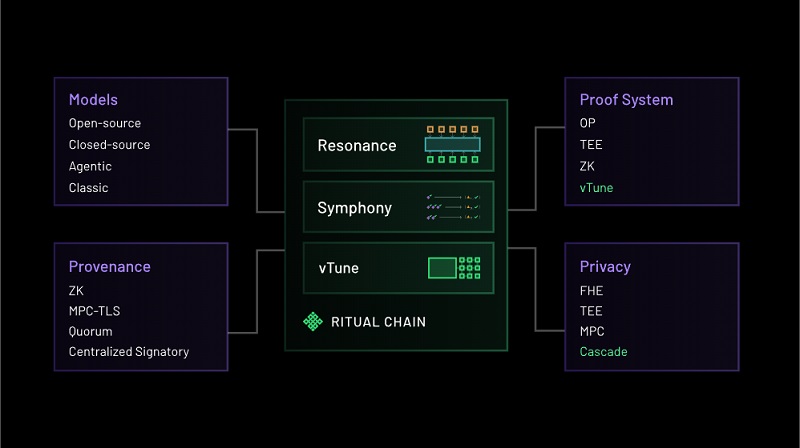Click the Proof System heading

pos(627,99)
